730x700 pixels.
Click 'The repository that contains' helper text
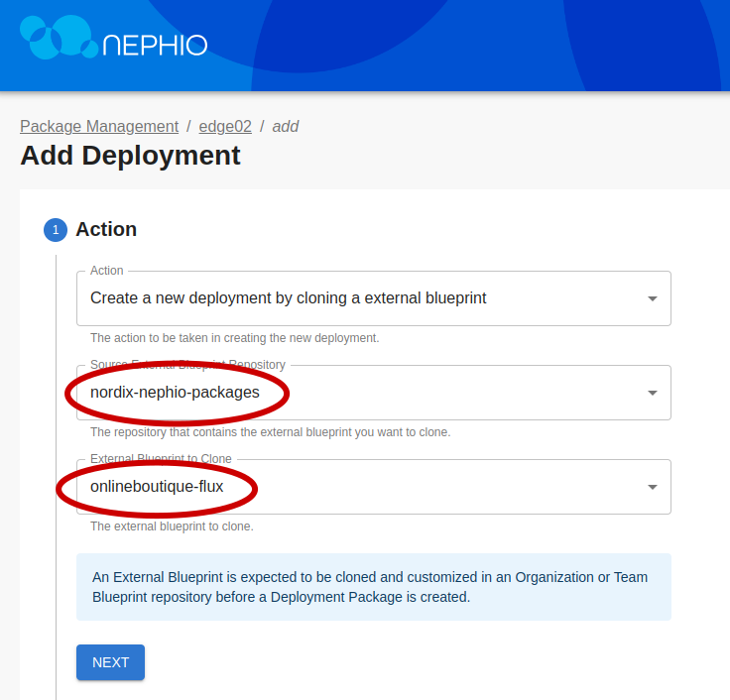[x=270, y=432]
